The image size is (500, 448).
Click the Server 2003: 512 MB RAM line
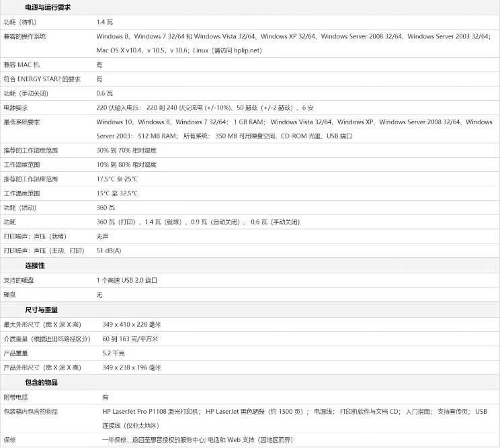[x=224, y=136]
